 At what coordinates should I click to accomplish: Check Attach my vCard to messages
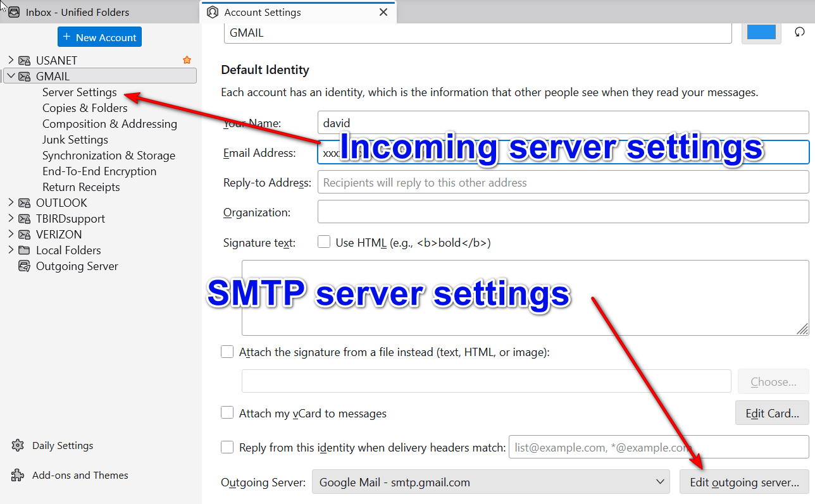[x=227, y=413]
